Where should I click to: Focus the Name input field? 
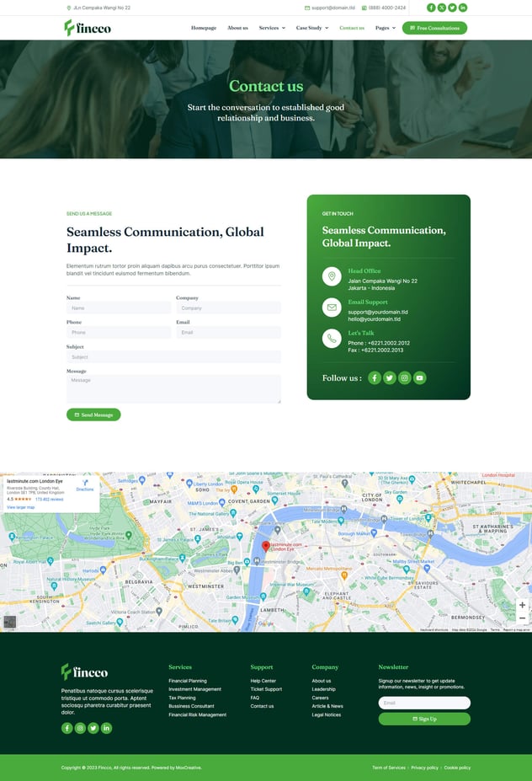[x=119, y=308]
